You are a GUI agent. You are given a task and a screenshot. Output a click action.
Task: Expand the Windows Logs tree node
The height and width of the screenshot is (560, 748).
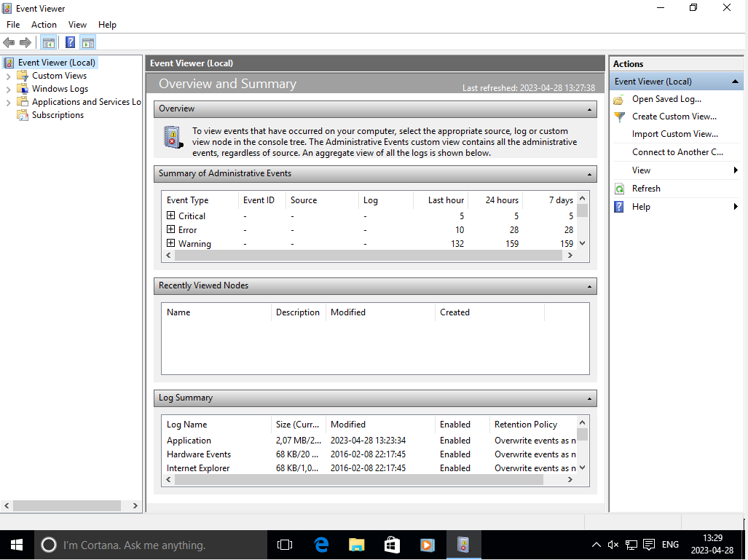coord(9,89)
